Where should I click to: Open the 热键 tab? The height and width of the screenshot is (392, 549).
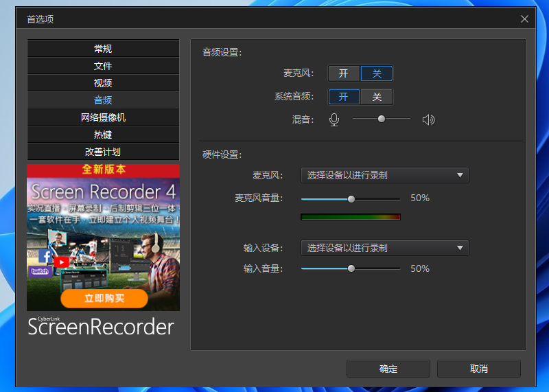tap(104, 135)
